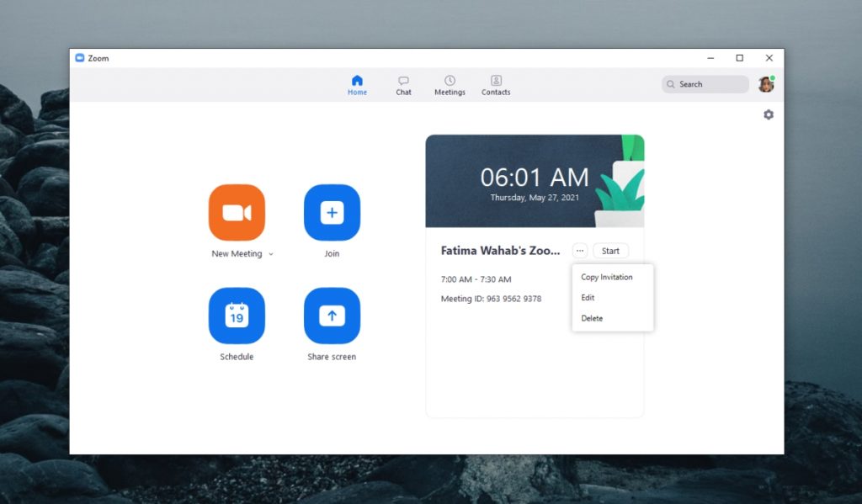Open Zoom settings via the gear icon
Image resolution: width=862 pixels, height=504 pixels.
[x=768, y=114]
